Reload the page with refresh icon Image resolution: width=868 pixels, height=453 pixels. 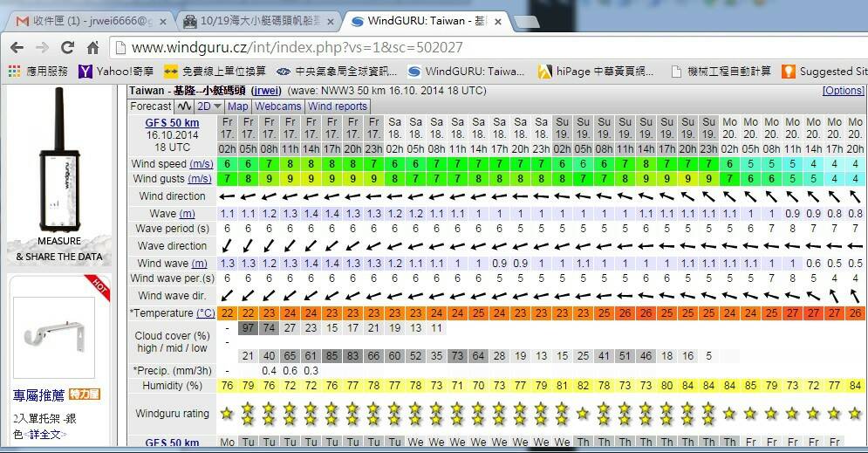pos(68,48)
